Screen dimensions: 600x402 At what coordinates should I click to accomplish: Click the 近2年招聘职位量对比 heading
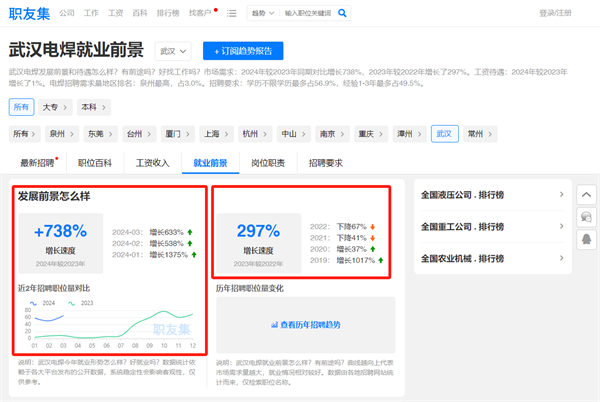tap(54, 288)
